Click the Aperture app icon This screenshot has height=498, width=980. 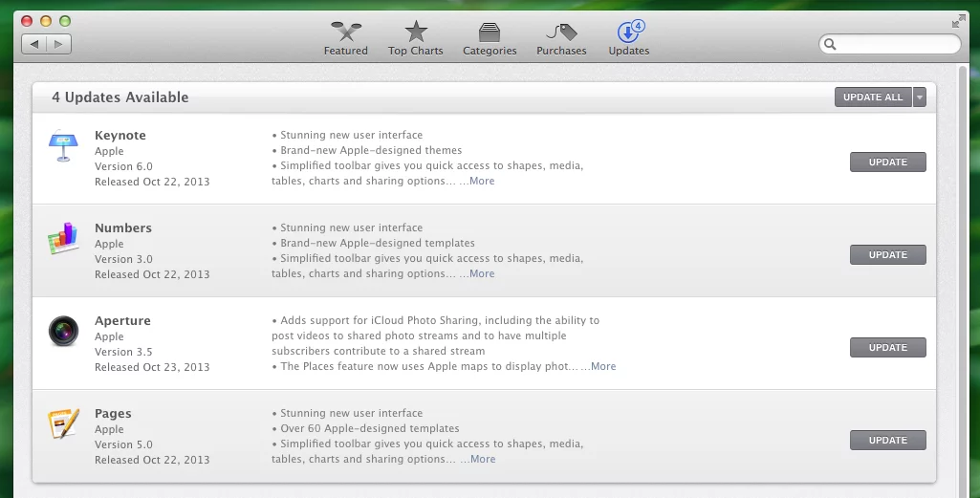tap(63, 331)
